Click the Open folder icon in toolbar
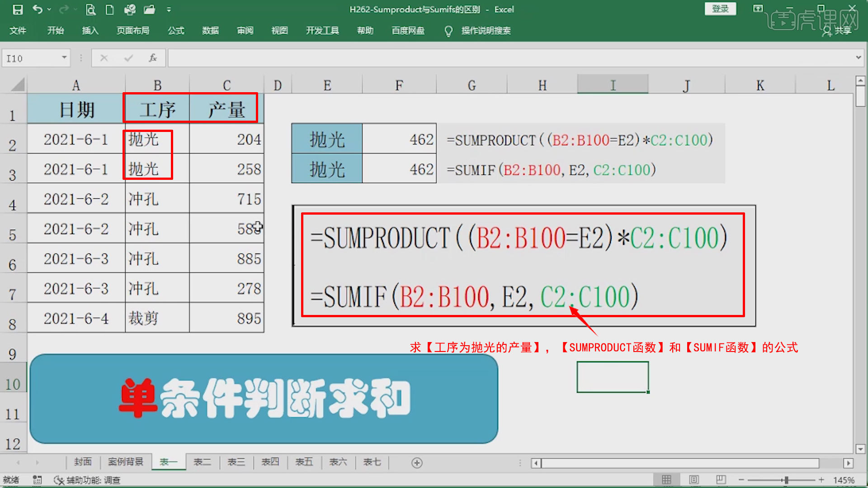 pos(148,9)
